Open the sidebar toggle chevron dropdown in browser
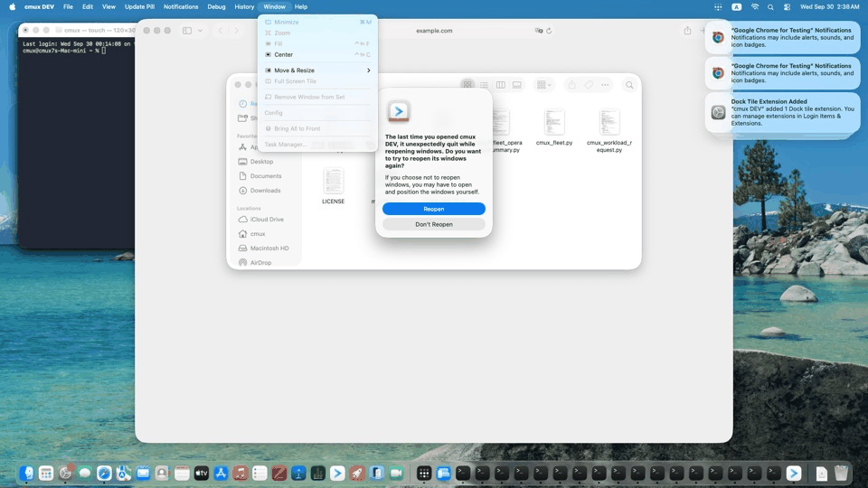Image resolution: width=868 pixels, height=488 pixels. [200, 31]
